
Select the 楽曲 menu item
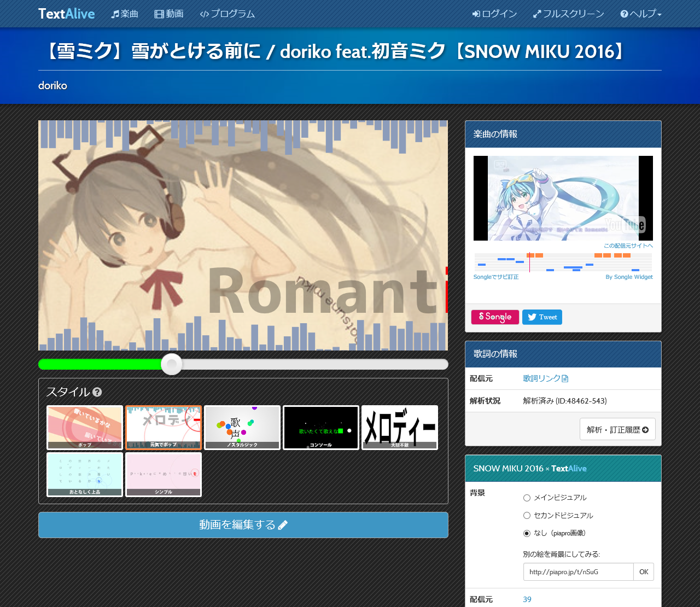[124, 14]
